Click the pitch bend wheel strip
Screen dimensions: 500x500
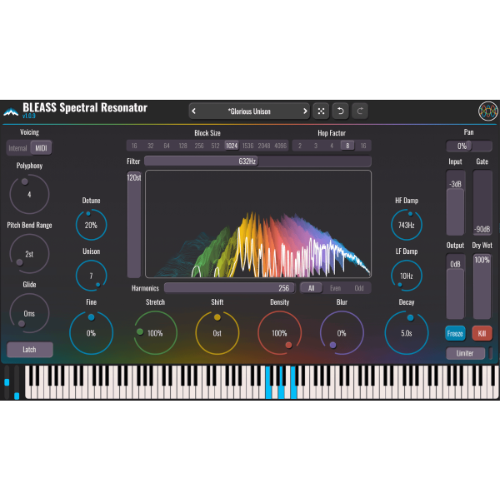7,382
